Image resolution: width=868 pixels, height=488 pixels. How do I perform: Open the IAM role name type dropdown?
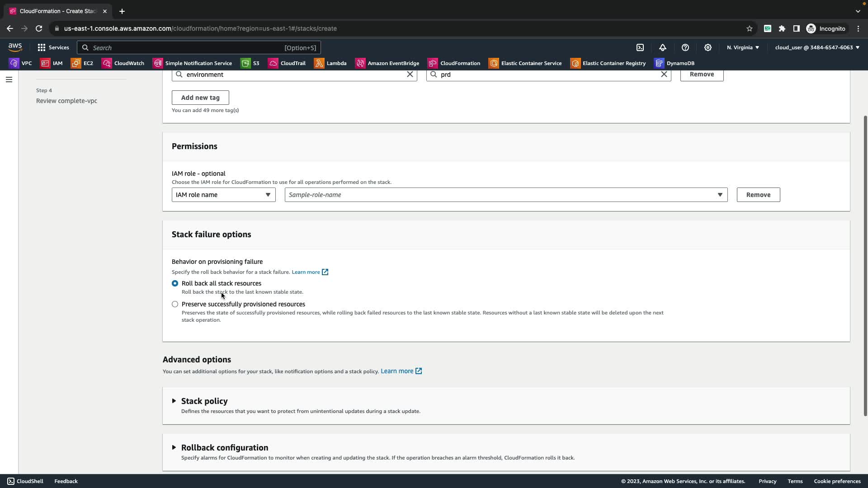pyautogui.click(x=223, y=195)
